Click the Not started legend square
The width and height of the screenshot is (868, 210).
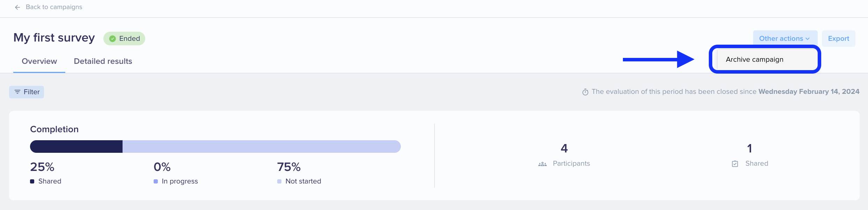click(x=279, y=181)
